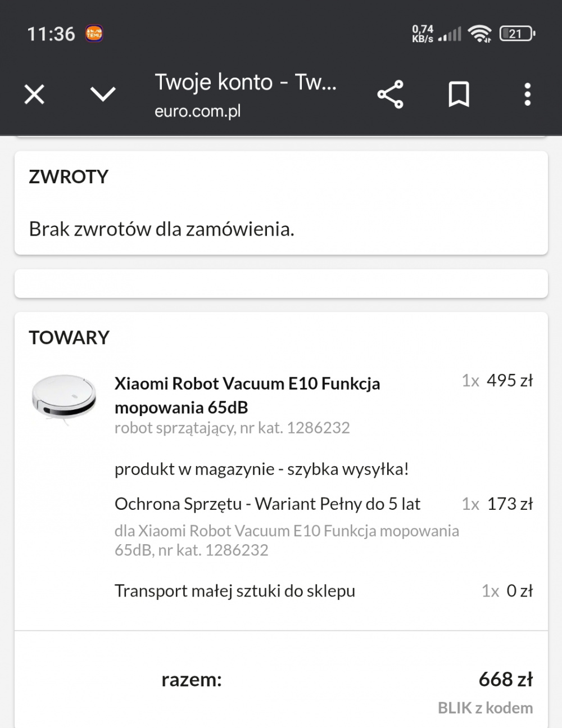Bookmark this page with bookmark icon
The width and height of the screenshot is (562, 728).
459,94
